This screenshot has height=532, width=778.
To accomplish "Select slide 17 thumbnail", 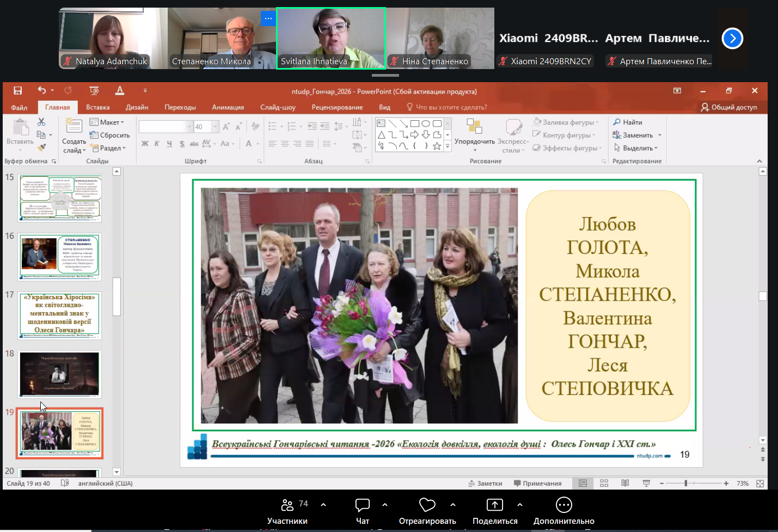I will tap(59, 315).
